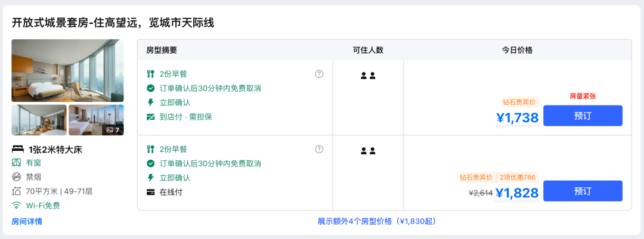
Task: Click the 在线付 card icon
Action: coord(151,192)
